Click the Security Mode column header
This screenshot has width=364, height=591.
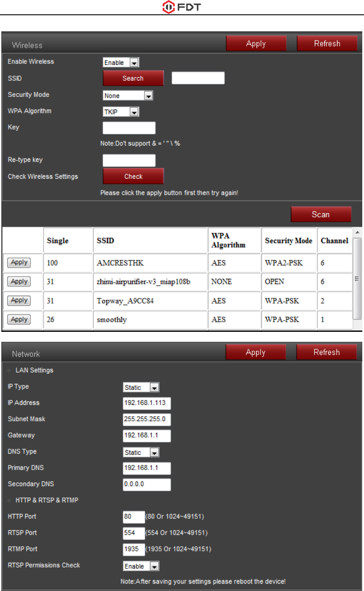289,240
